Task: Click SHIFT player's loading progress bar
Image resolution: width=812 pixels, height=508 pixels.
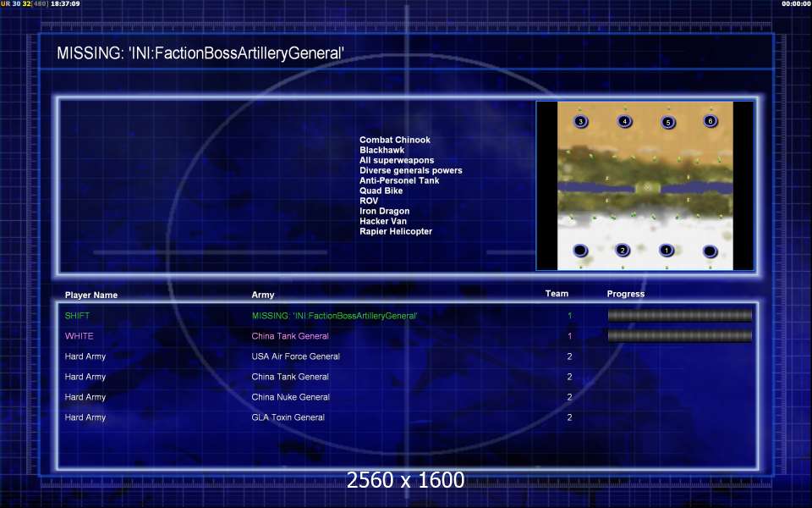Action: (679, 315)
